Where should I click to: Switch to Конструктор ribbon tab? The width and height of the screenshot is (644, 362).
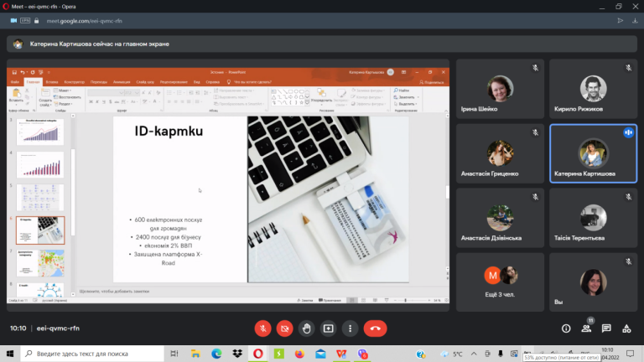(75, 82)
